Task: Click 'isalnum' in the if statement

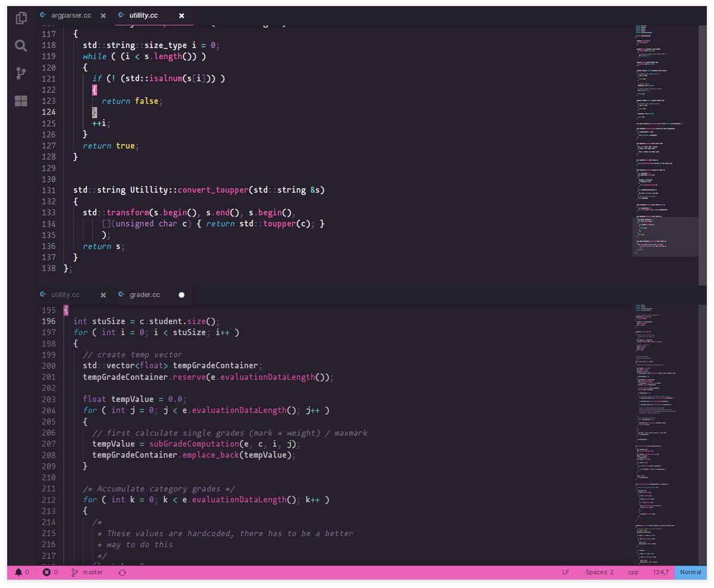Action: [165, 79]
